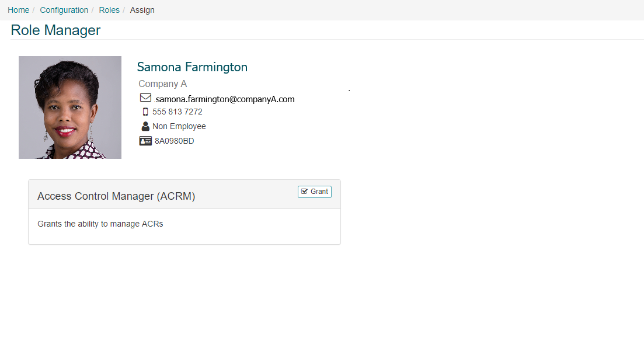Click the checkmark icon in Grant button

tap(304, 192)
